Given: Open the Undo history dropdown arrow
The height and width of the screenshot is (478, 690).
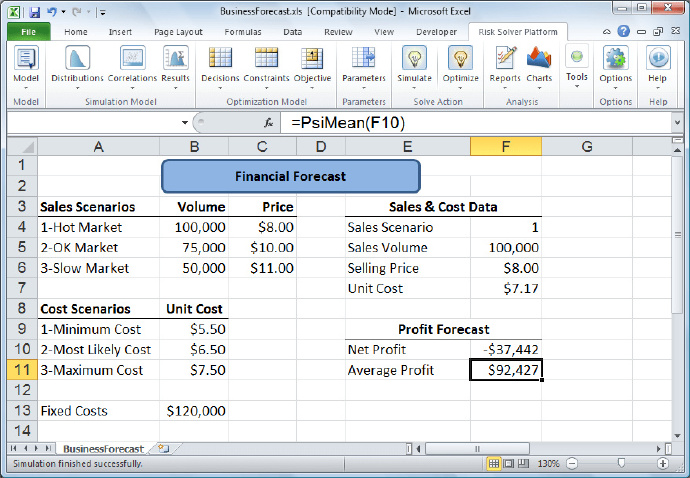Looking at the screenshot, I should [x=63, y=12].
